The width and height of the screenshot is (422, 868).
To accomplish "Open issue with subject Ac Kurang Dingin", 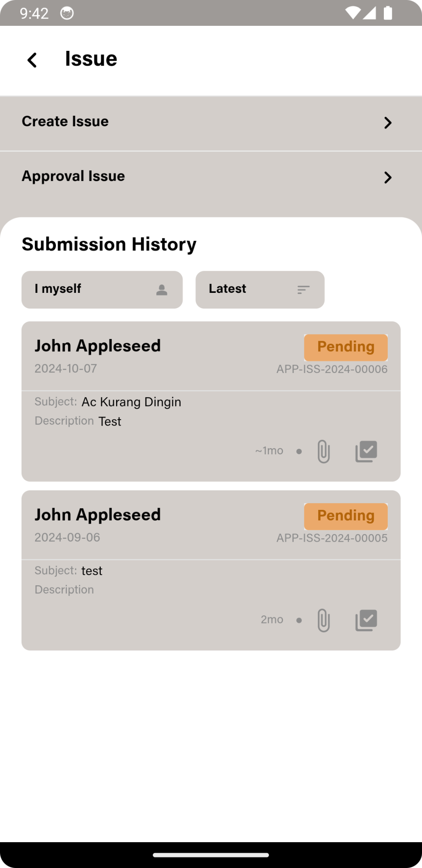I will [x=131, y=402].
